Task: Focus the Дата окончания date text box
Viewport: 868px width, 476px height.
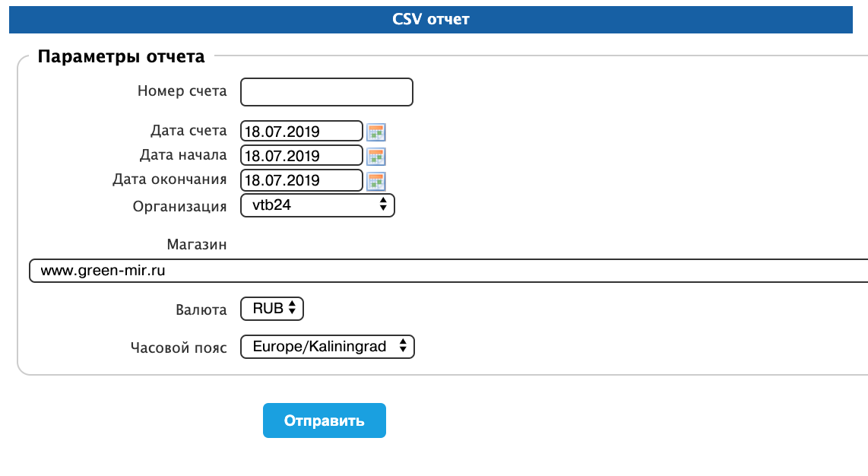Action: point(301,180)
